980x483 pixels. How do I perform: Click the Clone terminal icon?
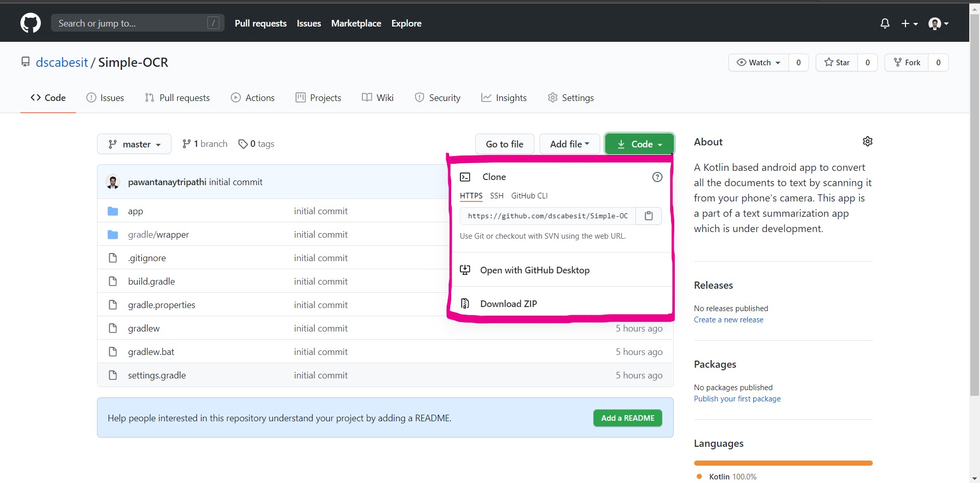(465, 177)
